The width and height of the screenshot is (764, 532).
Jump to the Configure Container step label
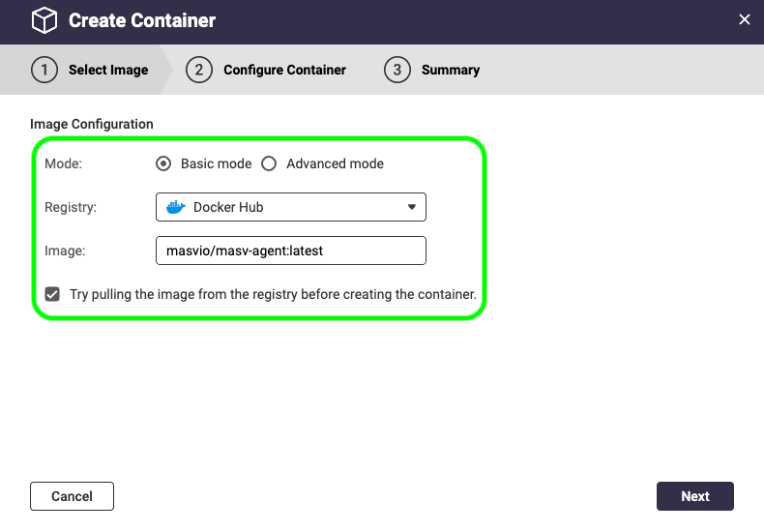tap(284, 70)
